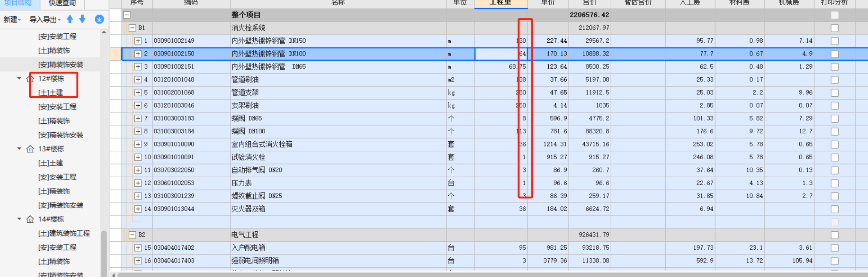Edit quantity cell 64 of DN100 row
The image size is (868, 277).
501,54
